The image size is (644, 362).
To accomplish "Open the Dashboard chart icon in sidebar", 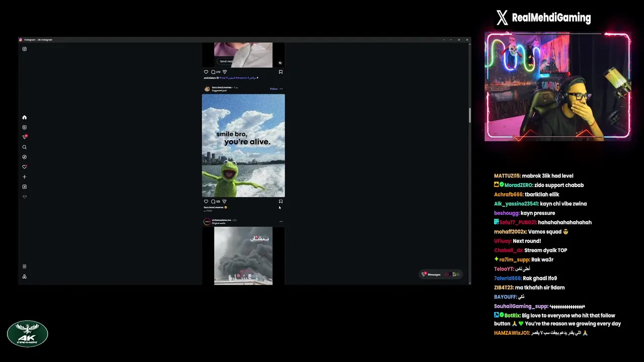I will (24, 187).
